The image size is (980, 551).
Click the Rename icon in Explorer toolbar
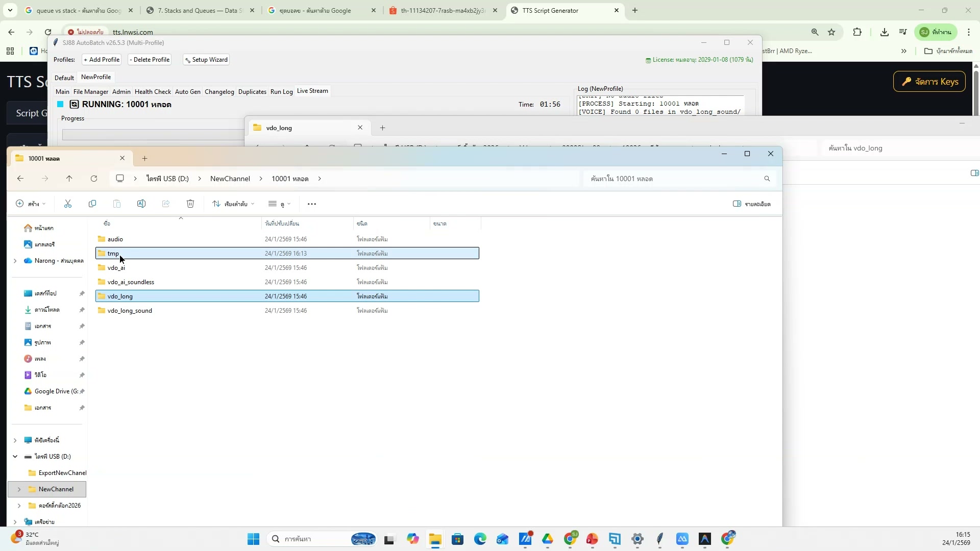141,204
